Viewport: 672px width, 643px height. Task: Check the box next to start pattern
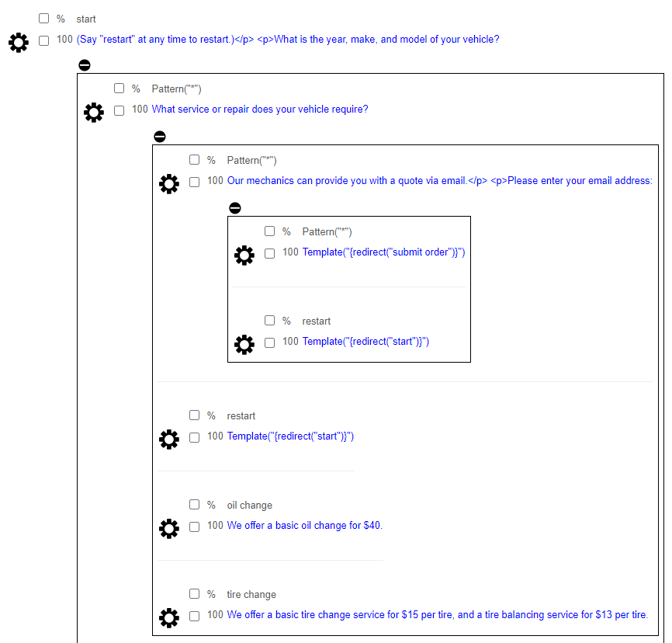pyautogui.click(x=43, y=18)
